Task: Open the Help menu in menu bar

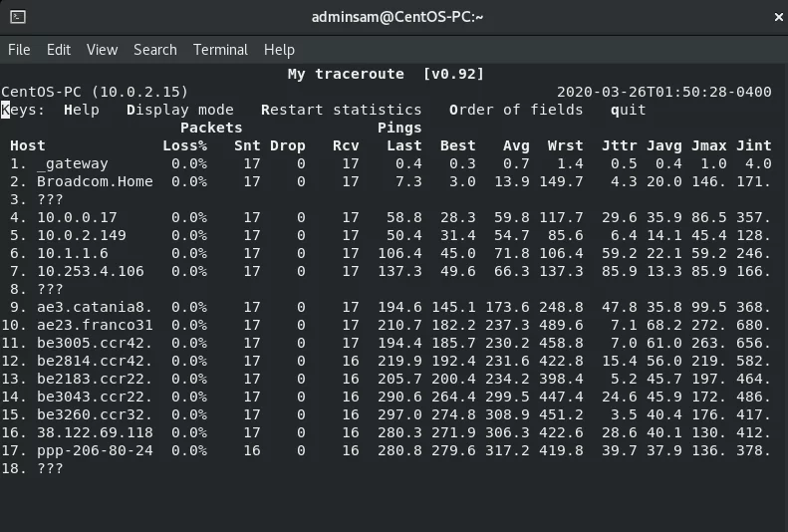Action: pyautogui.click(x=279, y=50)
